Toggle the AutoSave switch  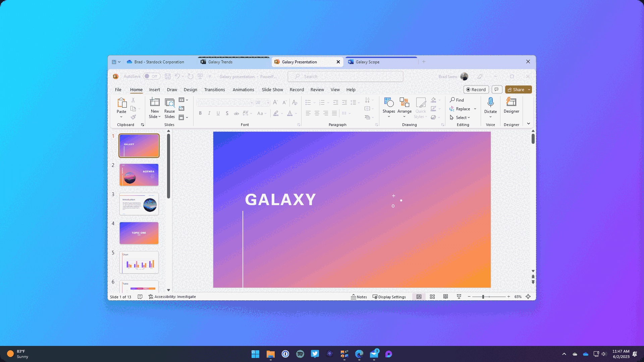(x=151, y=76)
